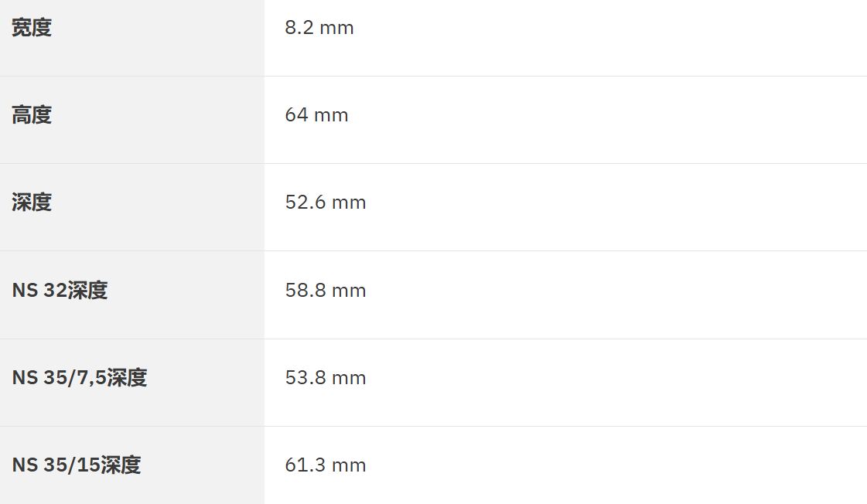Click the NS 32深度 label
Screen dimensions: 867x504
(60, 291)
